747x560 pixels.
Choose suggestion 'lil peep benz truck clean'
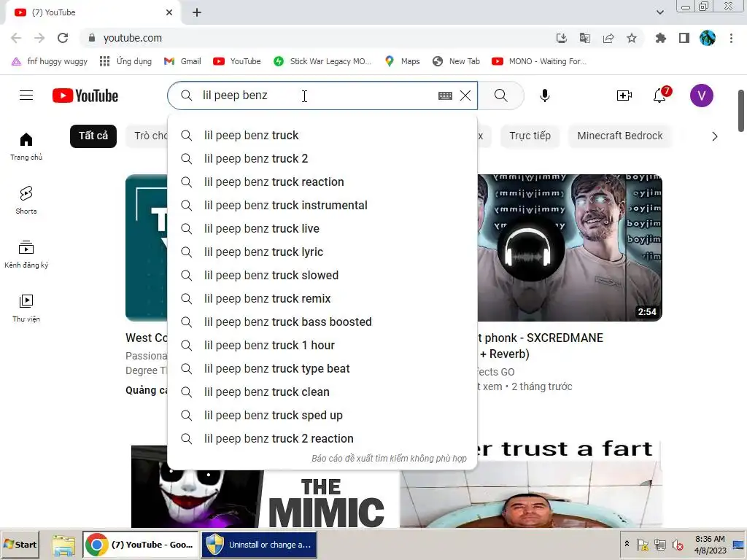click(x=322, y=392)
